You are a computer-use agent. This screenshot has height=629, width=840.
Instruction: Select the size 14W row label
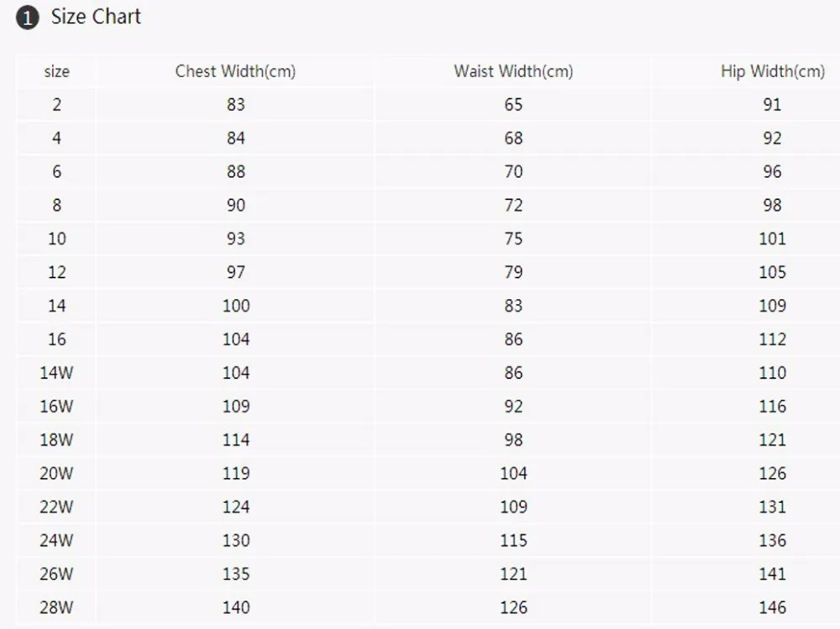(x=56, y=373)
